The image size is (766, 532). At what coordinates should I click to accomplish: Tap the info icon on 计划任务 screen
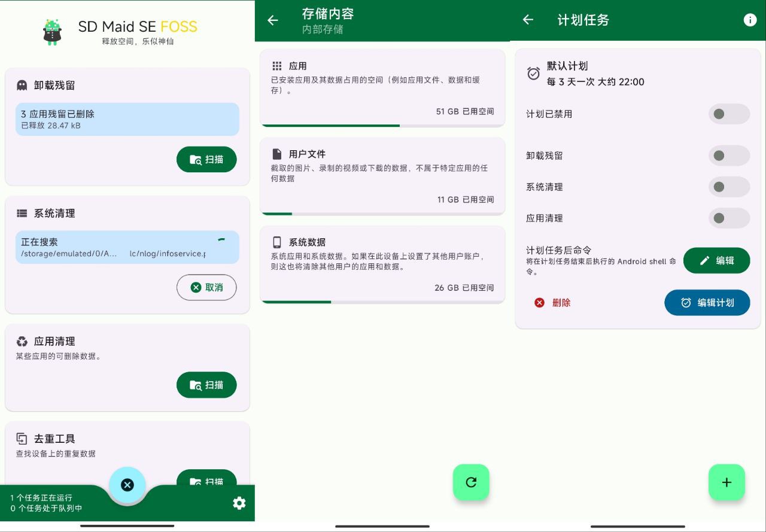point(750,20)
